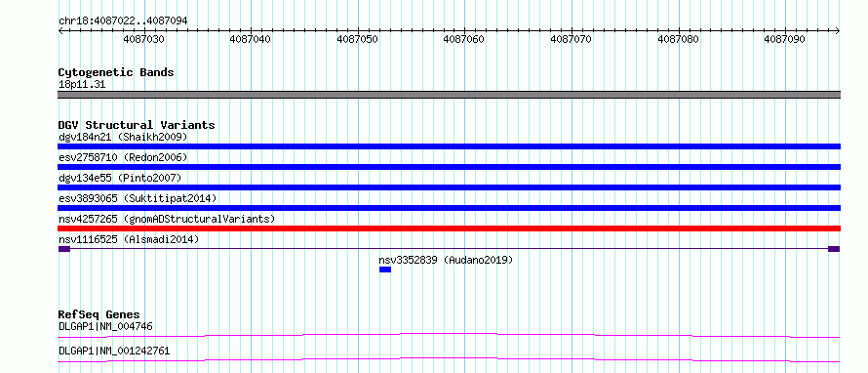Image resolution: width=868 pixels, height=373 pixels.
Task: Collapse the Cytogenetic Bands track heading
Action: tap(116, 72)
